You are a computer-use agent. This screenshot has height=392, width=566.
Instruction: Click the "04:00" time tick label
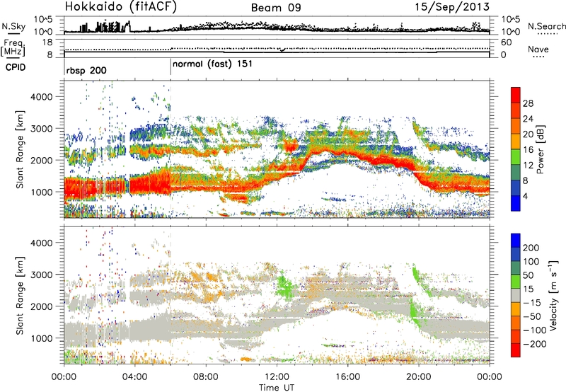(x=134, y=377)
